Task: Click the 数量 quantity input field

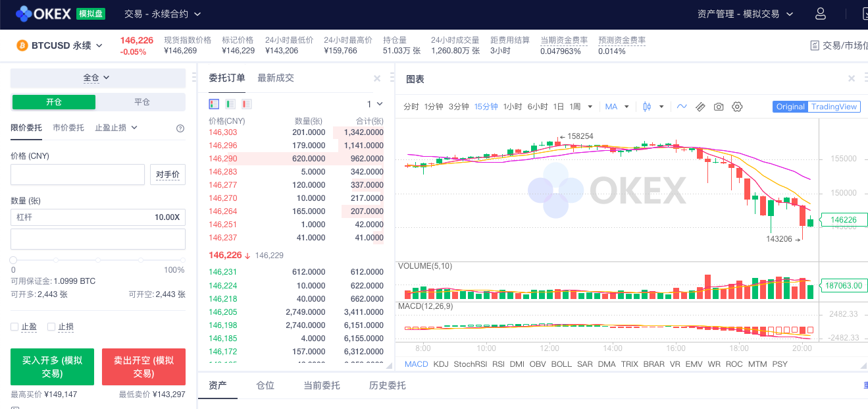Action: (x=98, y=239)
